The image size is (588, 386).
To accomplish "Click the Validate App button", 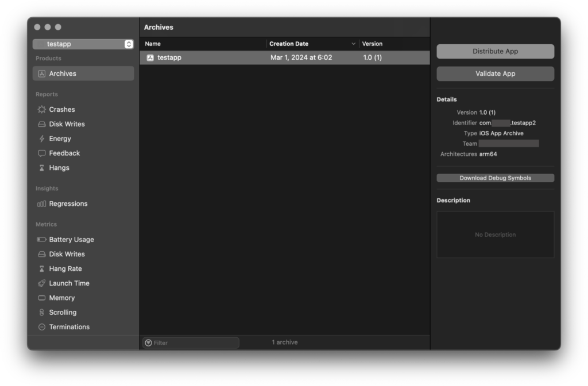I will pyautogui.click(x=495, y=74).
